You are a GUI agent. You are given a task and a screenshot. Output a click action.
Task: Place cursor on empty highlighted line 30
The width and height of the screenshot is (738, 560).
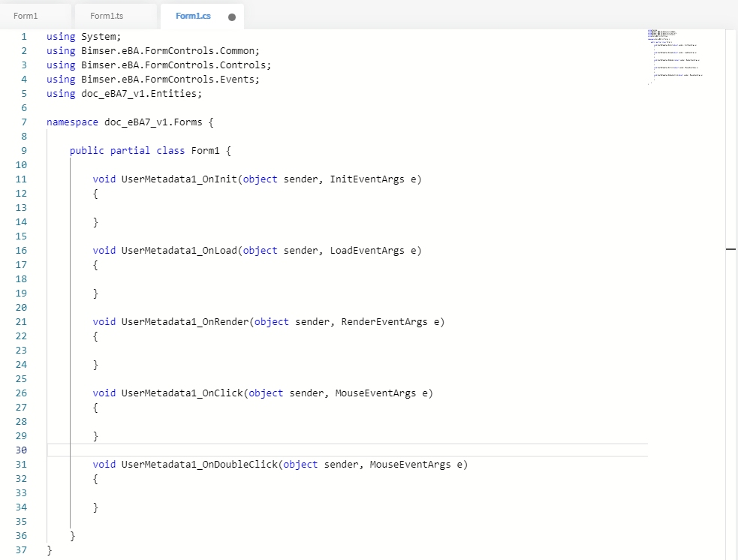[x=300, y=450]
